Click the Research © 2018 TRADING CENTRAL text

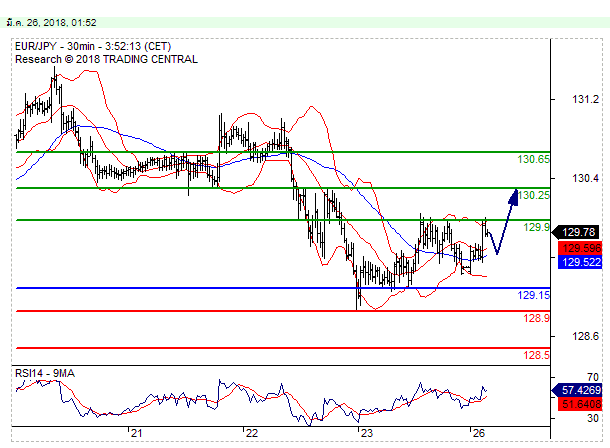click(106, 59)
